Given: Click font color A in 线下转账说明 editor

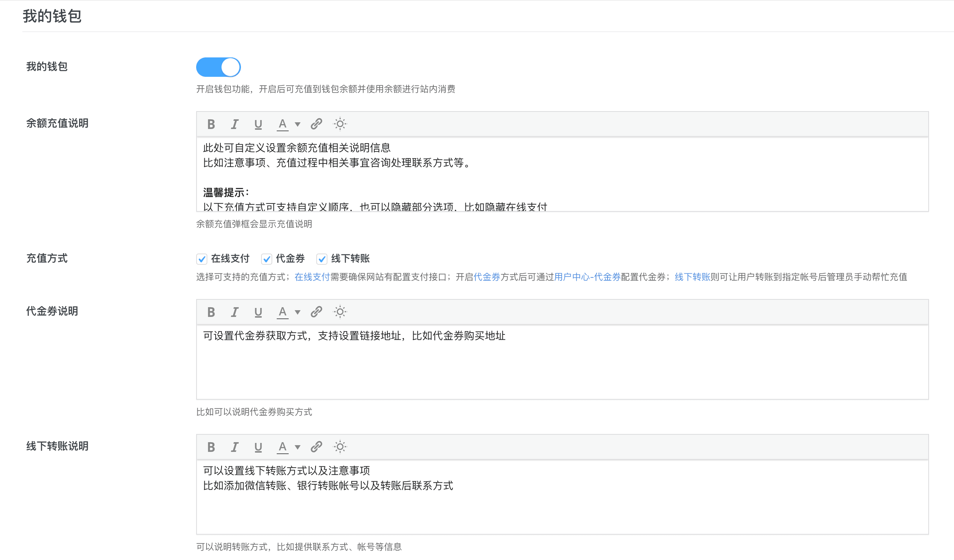Looking at the screenshot, I should (282, 447).
